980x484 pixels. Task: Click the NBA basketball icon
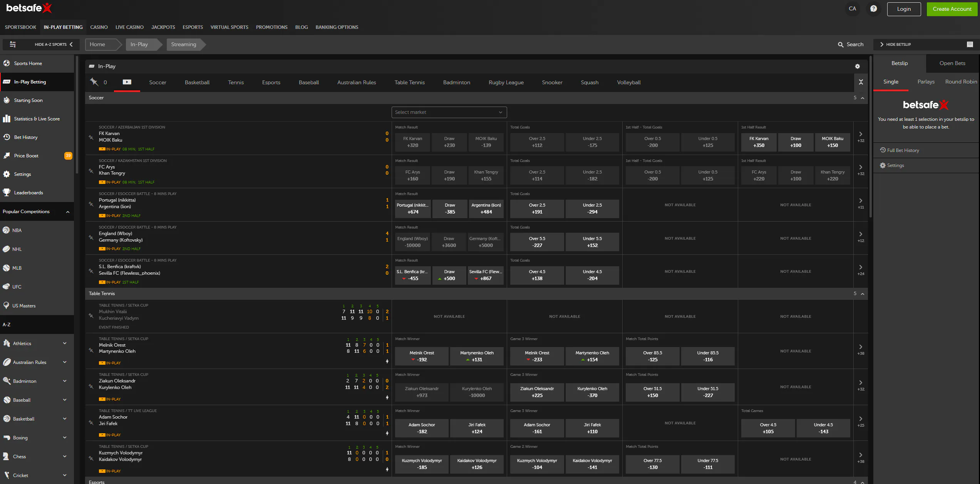[6, 230]
